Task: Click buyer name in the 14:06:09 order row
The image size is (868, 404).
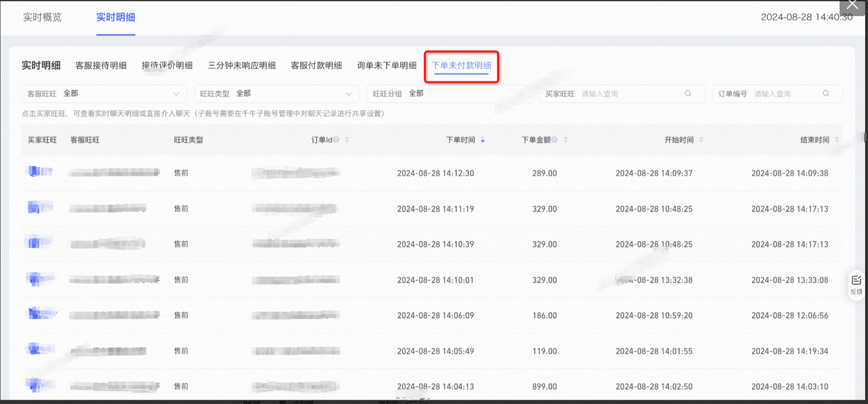Action: 42,314
